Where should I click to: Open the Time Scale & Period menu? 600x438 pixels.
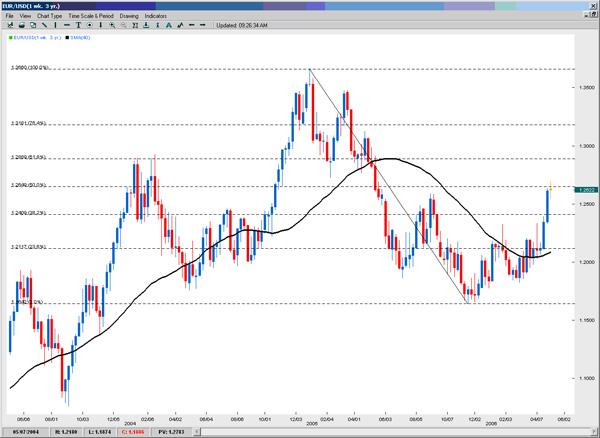tap(91, 16)
